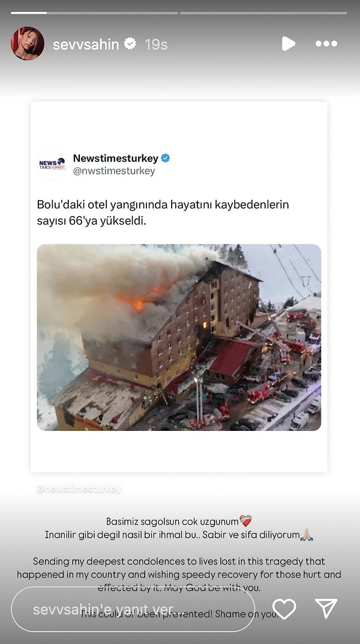Tap the sevvsahin username
The height and width of the screenshot is (644, 360).
pyautogui.click(x=86, y=44)
